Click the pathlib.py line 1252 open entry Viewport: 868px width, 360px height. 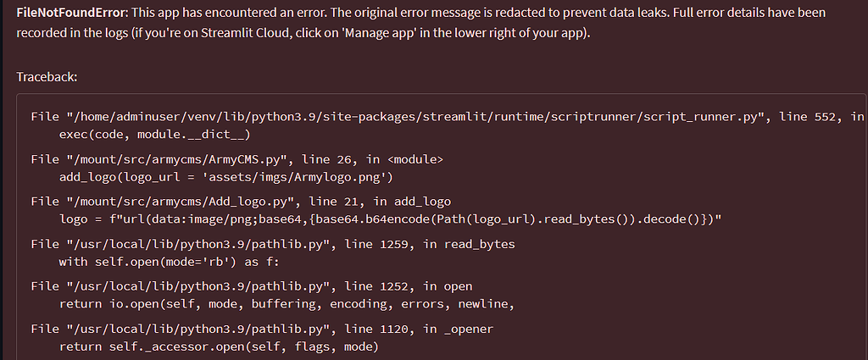pos(251,286)
